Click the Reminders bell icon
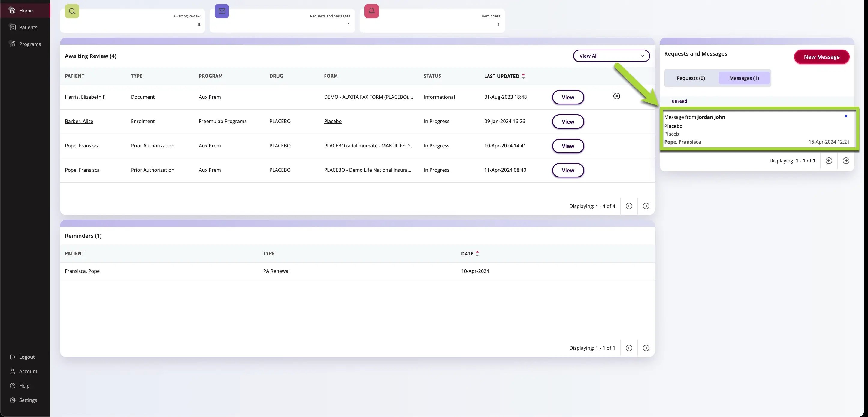This screenshot has height=417, width=868. [371, 11]
